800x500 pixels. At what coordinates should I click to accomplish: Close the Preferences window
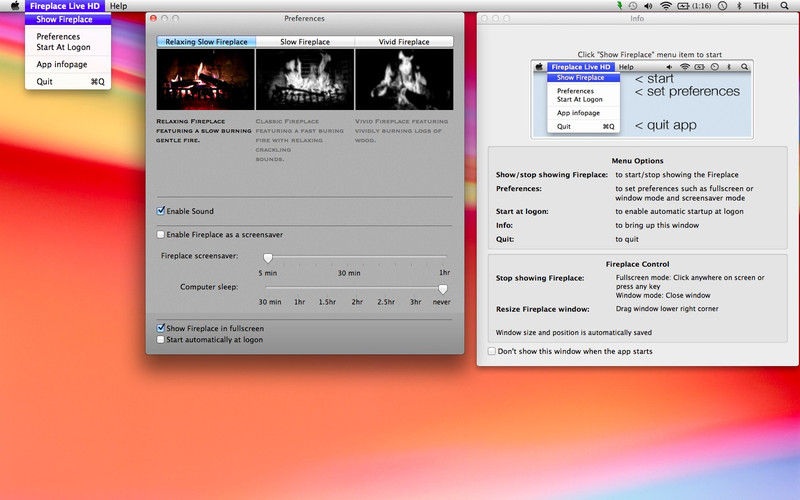[x=153, y=18]
